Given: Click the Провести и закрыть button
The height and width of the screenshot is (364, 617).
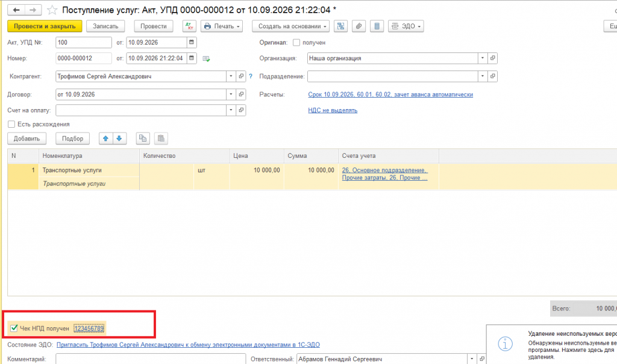Looking at the screenshot, I should coord(45,27).
